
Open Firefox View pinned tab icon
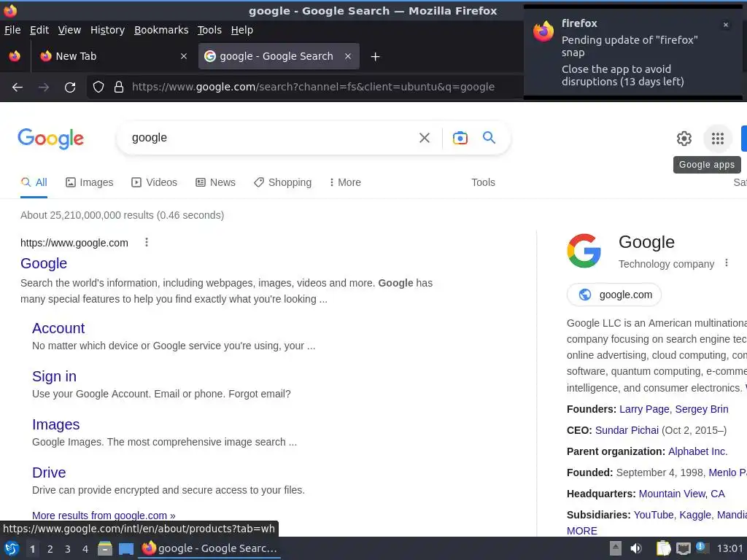pos(15,56)
